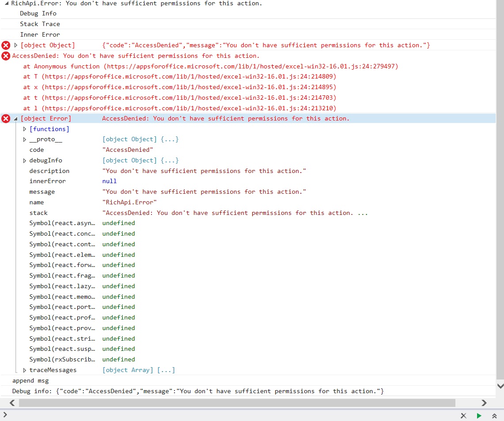504x421 pixels.
Task: Expand the debugInfo object
Action: click(x=25, y=160)
